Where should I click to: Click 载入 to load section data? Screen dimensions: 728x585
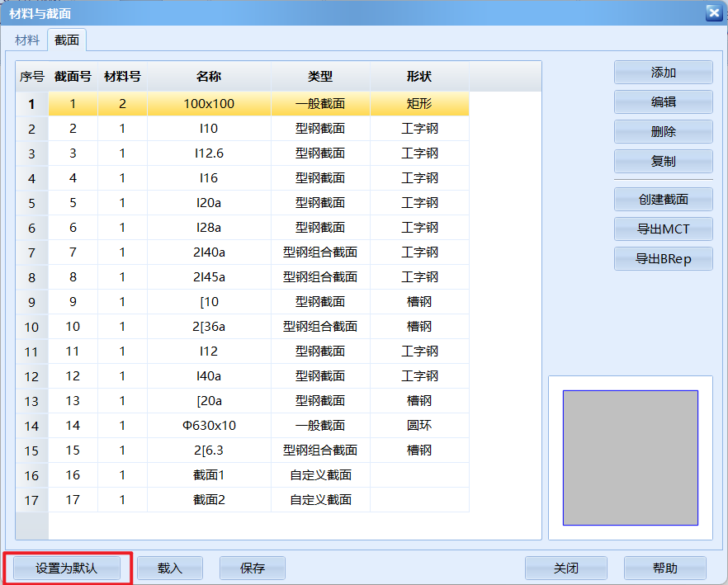coord(169,568)
